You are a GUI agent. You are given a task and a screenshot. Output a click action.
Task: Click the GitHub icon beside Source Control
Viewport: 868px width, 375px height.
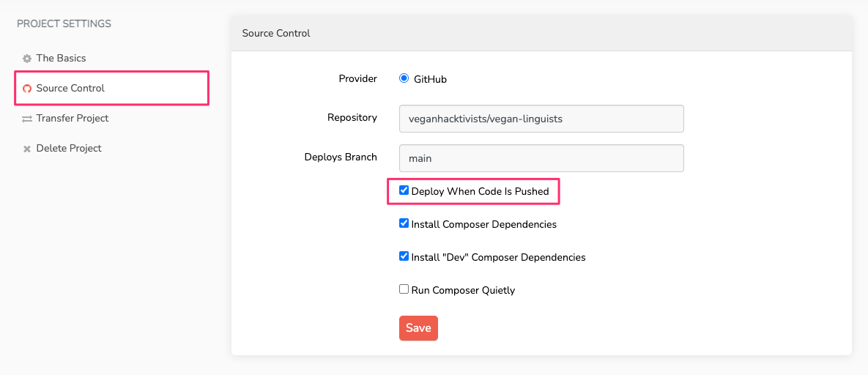click(x=27, y=89)
